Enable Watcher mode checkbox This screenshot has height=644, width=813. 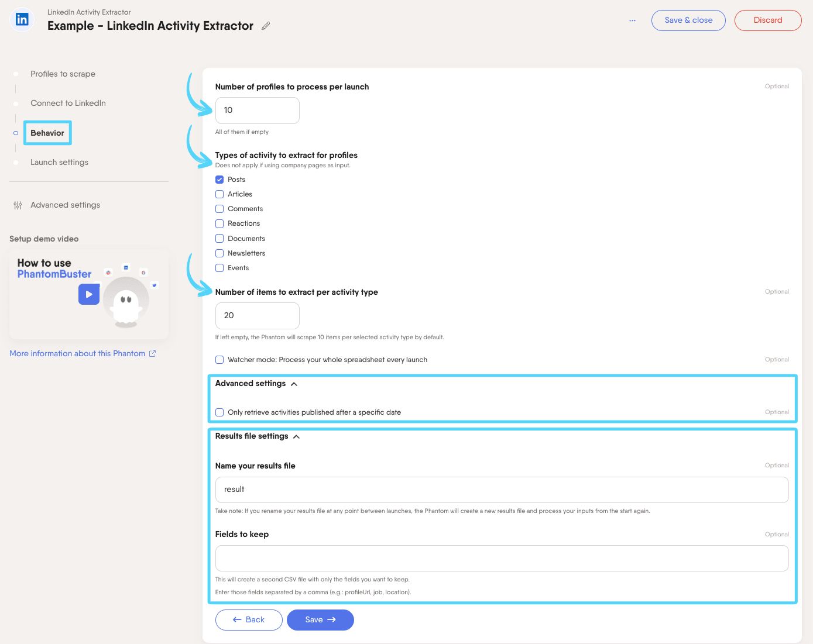click(x=219, y=360)
